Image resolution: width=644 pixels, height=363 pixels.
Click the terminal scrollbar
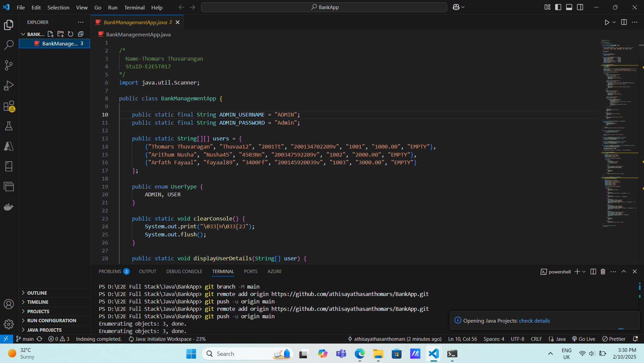tap(640, 308)
